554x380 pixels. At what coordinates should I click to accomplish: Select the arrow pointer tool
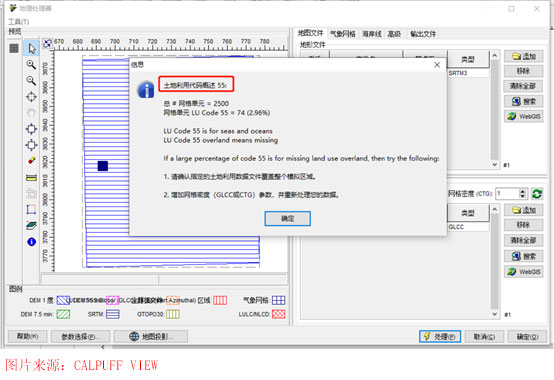pyautogui.click(x=31, y=48)
